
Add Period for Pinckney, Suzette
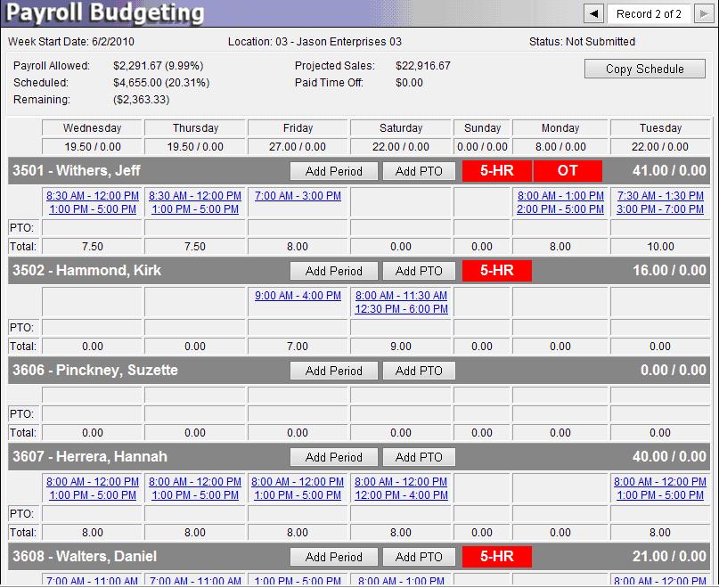334,371
